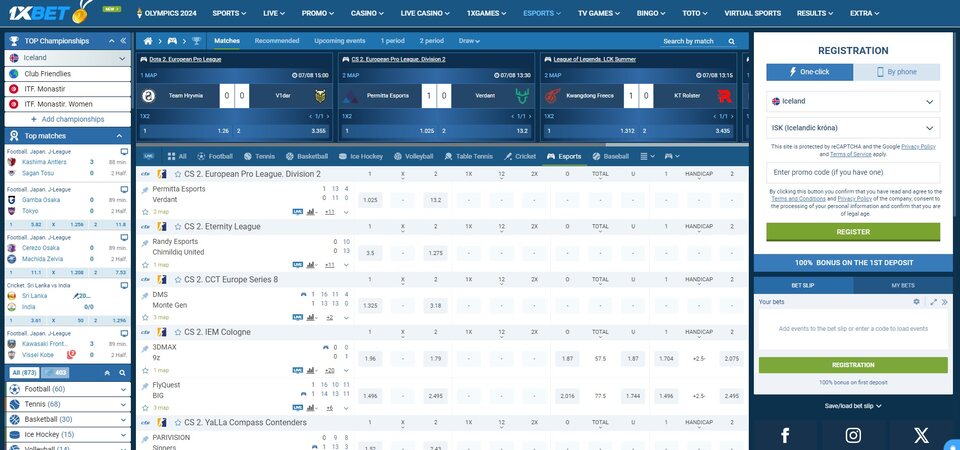Favorite the Randy Esports match star
960x450 pixels.
(x=145, y=264)
